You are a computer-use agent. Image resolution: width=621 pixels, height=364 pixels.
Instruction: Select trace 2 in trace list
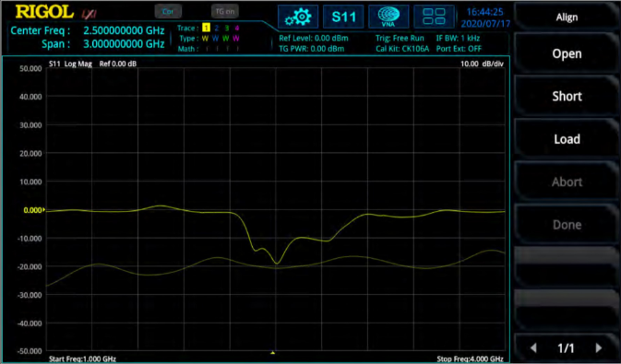click(216, 28)
